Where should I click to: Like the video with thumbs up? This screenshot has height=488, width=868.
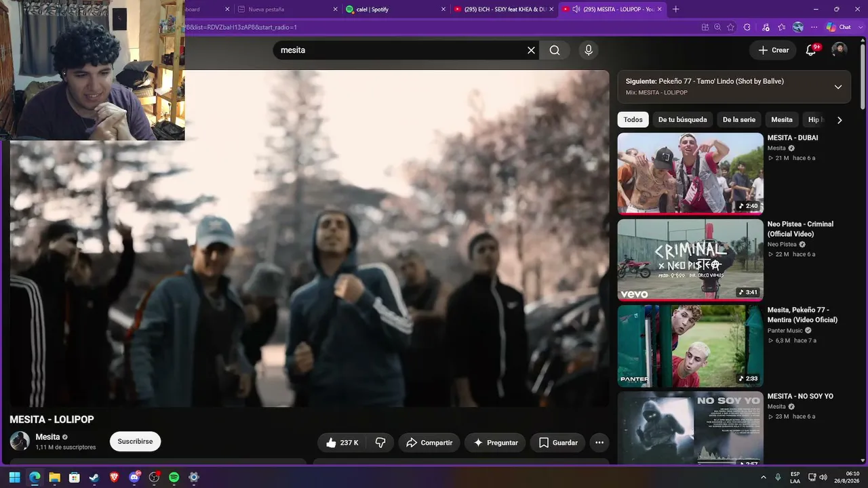341,443
